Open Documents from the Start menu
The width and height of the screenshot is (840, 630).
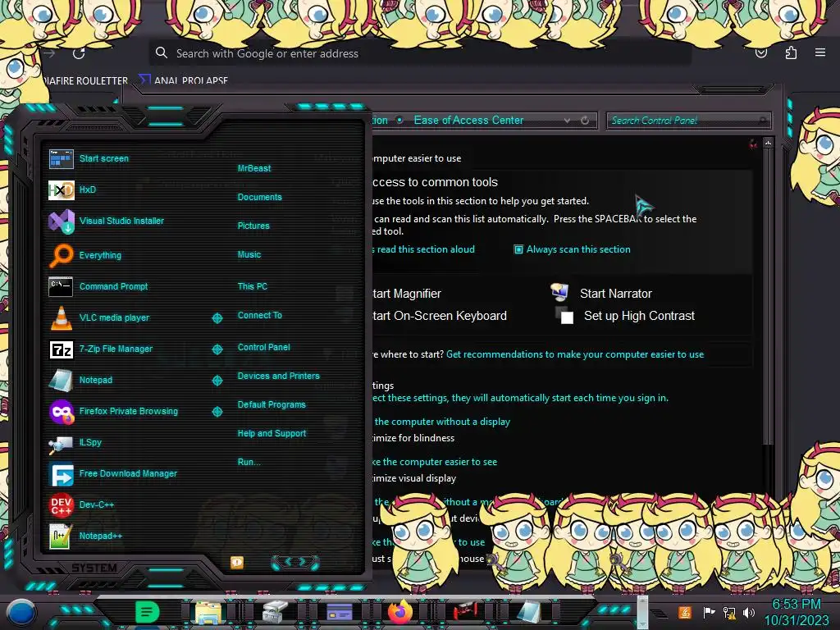tap(259, 197)
